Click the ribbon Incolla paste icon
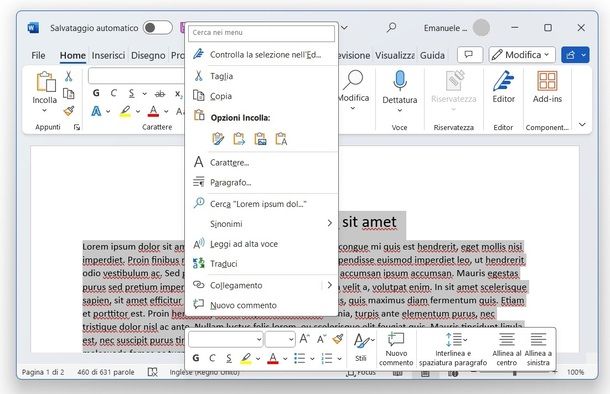 click(46, 82)
